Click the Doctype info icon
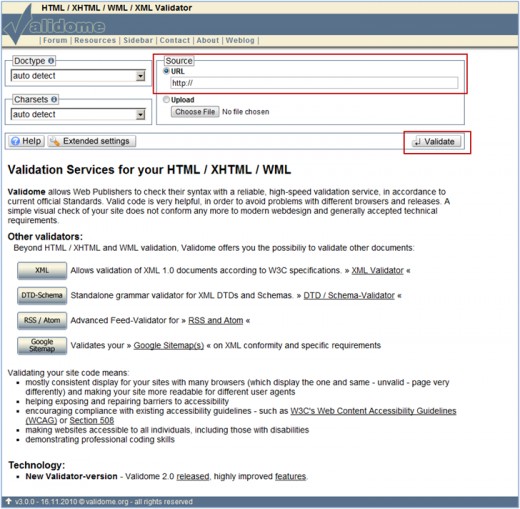 coord(51,61)
